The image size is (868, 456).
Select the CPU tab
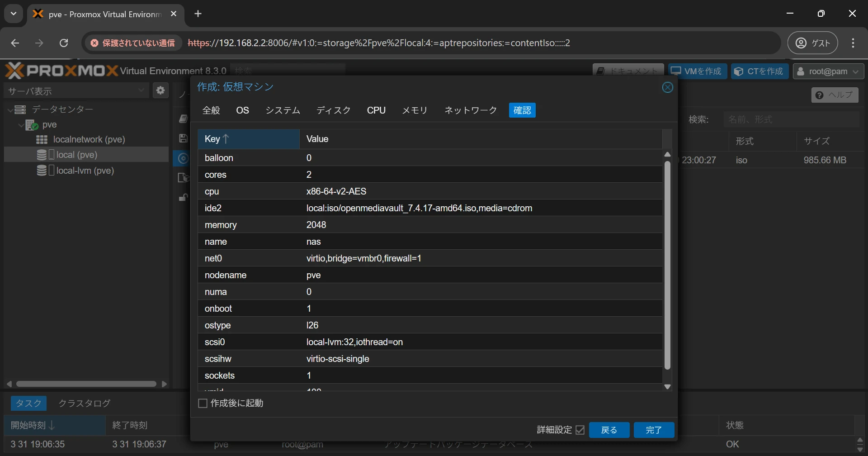(376, 110)
